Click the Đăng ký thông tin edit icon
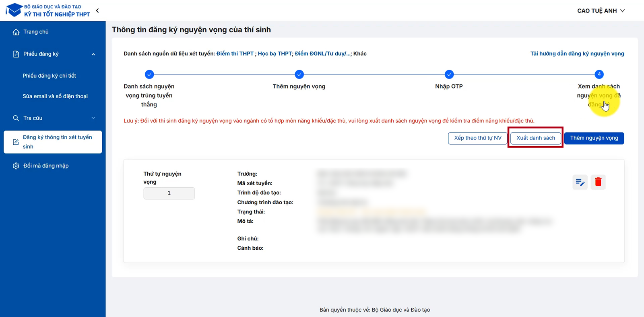This screenshot has width=644, height=317. 16,142
